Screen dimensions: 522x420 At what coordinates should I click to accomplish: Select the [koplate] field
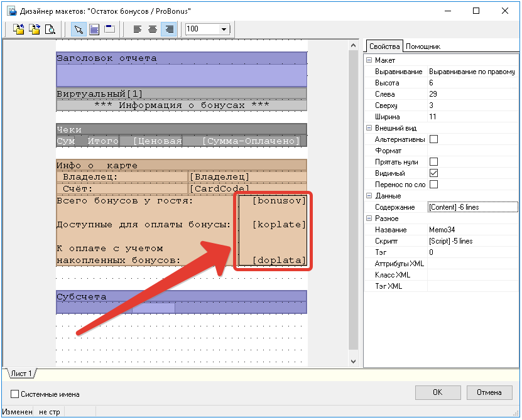pyautogui.click(x=279, y=225)
